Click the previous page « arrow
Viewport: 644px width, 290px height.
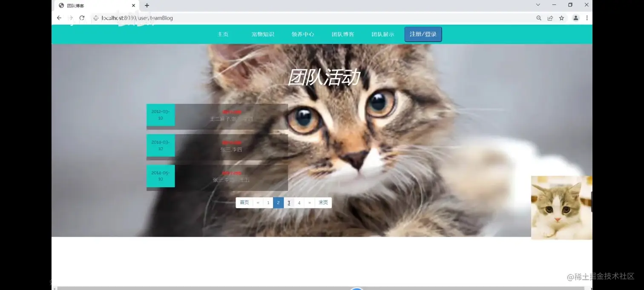(x=258, y=203)
